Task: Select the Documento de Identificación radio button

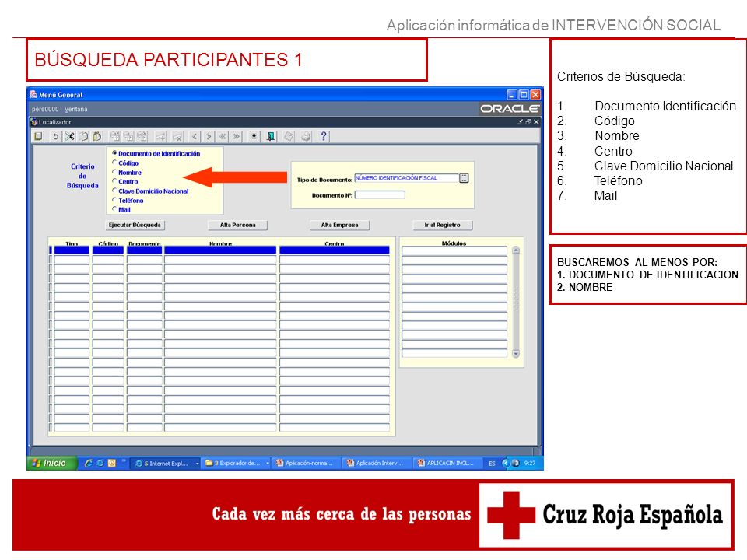Action: (114, 153)
